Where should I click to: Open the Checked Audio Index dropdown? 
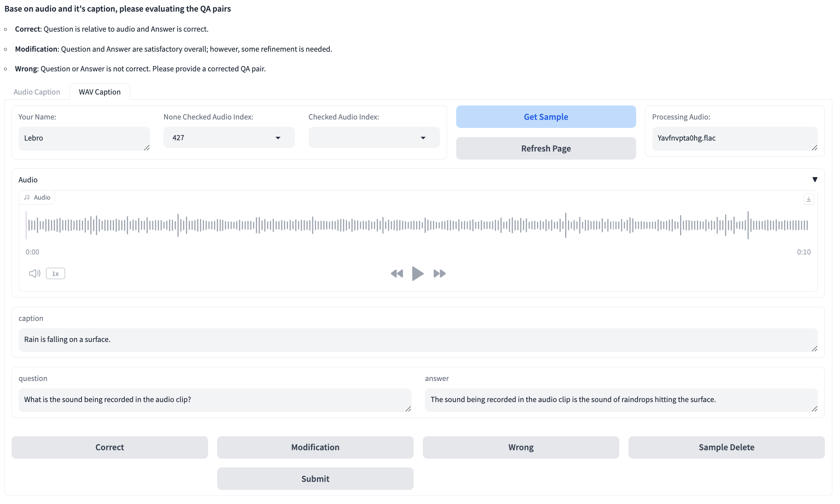(x=374, y=138)
